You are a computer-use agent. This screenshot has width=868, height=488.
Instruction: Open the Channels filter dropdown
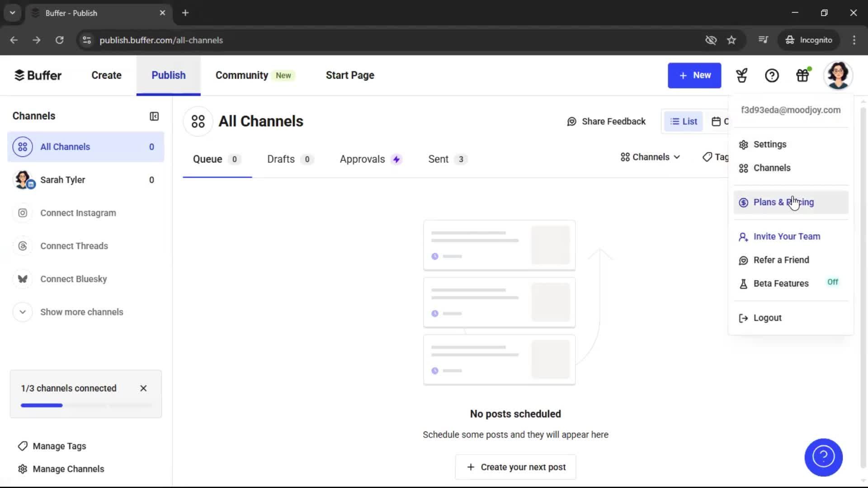pyautogui.click(x=650, y=157)
